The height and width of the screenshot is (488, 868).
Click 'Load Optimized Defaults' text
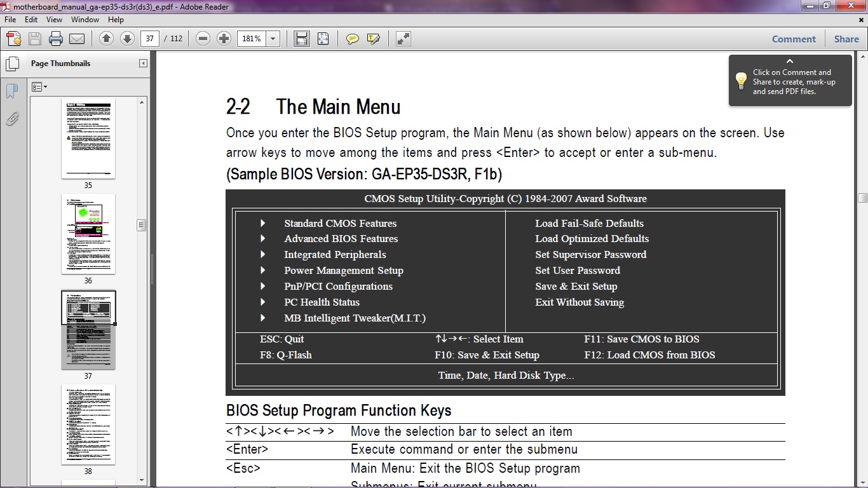592,239
